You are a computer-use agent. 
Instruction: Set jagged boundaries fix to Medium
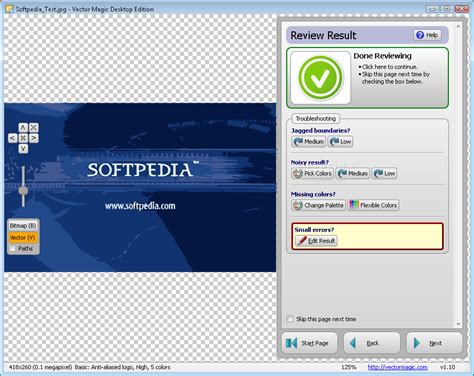click(309, 142)
